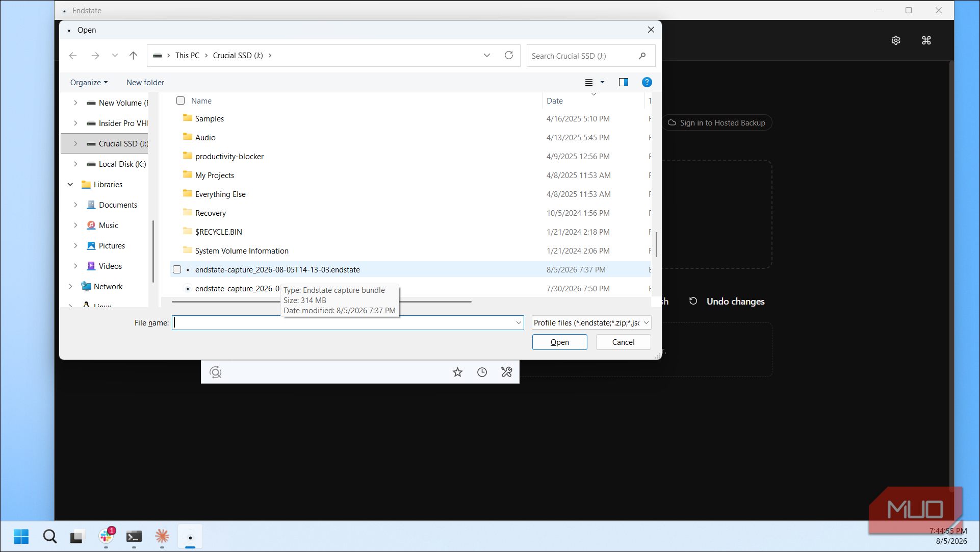Screen dimensions: 980x552
Task: Select the productivity-blocker folder
Action: tap(229, 157)
